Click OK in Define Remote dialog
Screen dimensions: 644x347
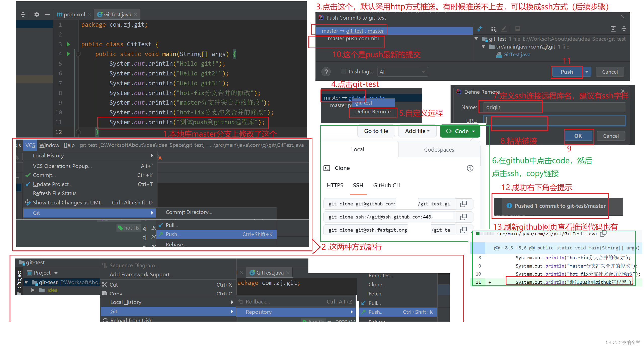click(x=578, y=136)
